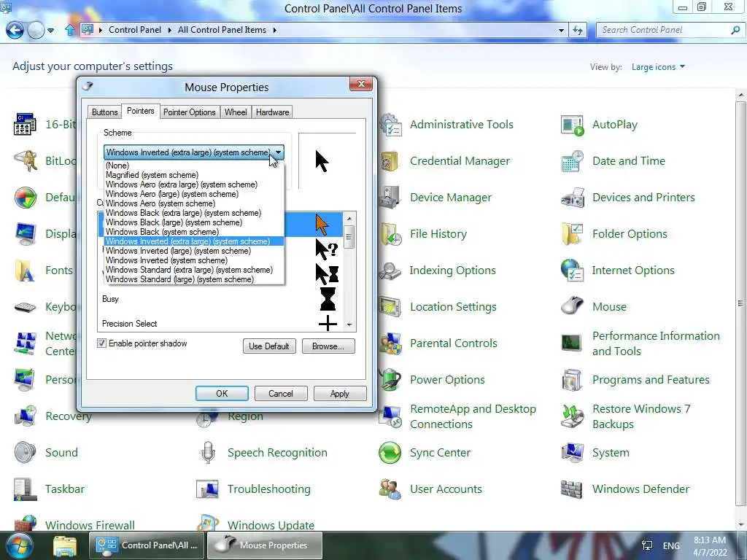The height and width of the screenshot is (560, 747).
Task: Open the Power Options icon
Action: coord(392,379)
